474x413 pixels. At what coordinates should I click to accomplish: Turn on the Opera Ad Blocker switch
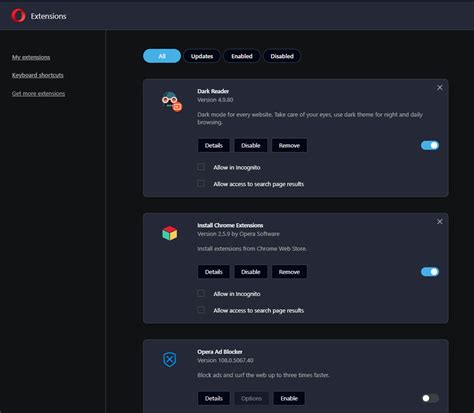[430, 398]
